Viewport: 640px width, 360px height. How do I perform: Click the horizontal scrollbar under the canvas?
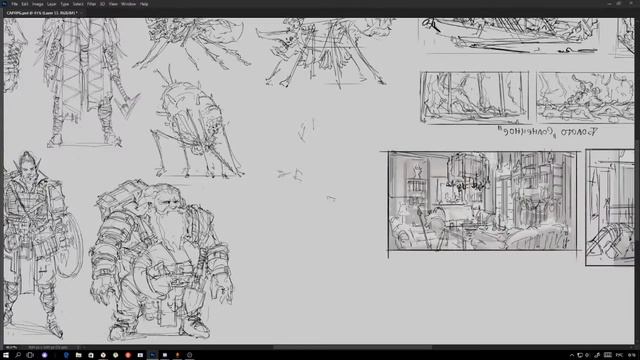pyautogui.click(x=352, y=347)
